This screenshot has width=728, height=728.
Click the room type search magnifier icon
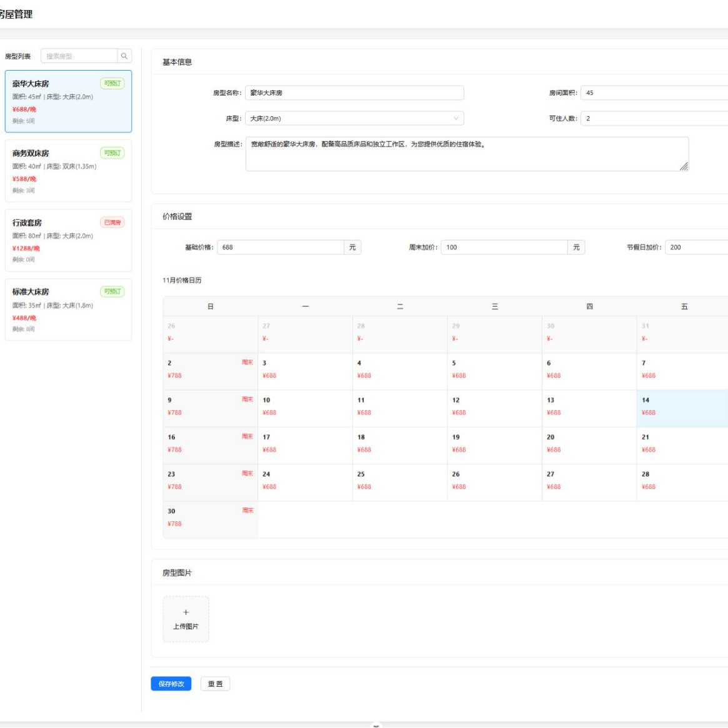click(x=124, y=56)
